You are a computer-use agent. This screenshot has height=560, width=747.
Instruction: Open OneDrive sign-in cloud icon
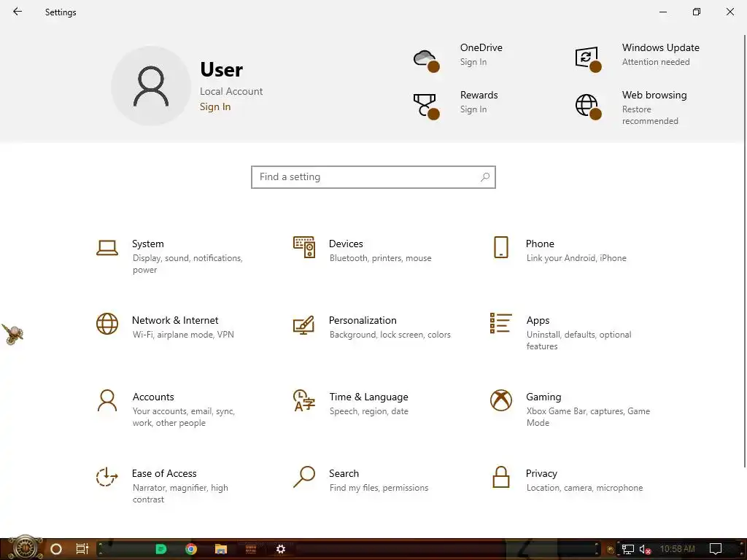[x=426, y=61]
